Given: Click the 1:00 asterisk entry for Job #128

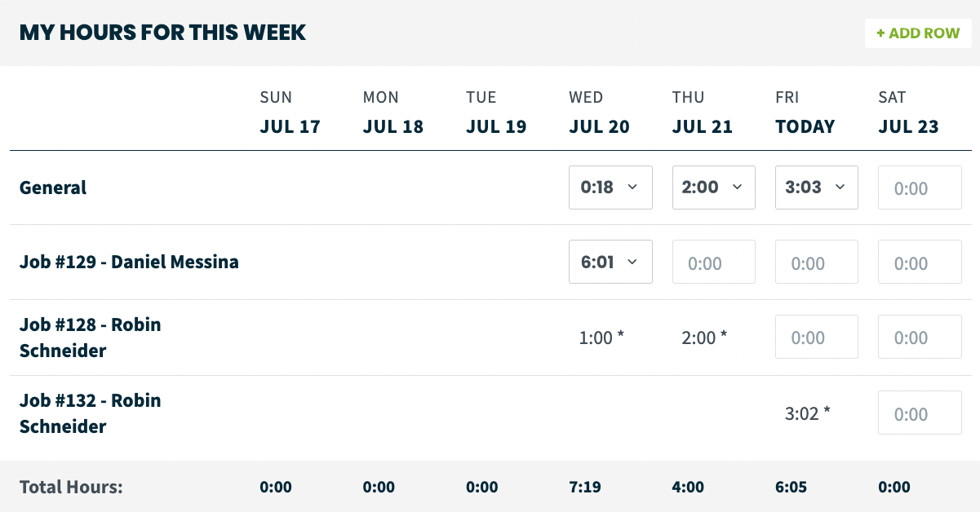Looking at the screenshot, I should click(601, 337).
